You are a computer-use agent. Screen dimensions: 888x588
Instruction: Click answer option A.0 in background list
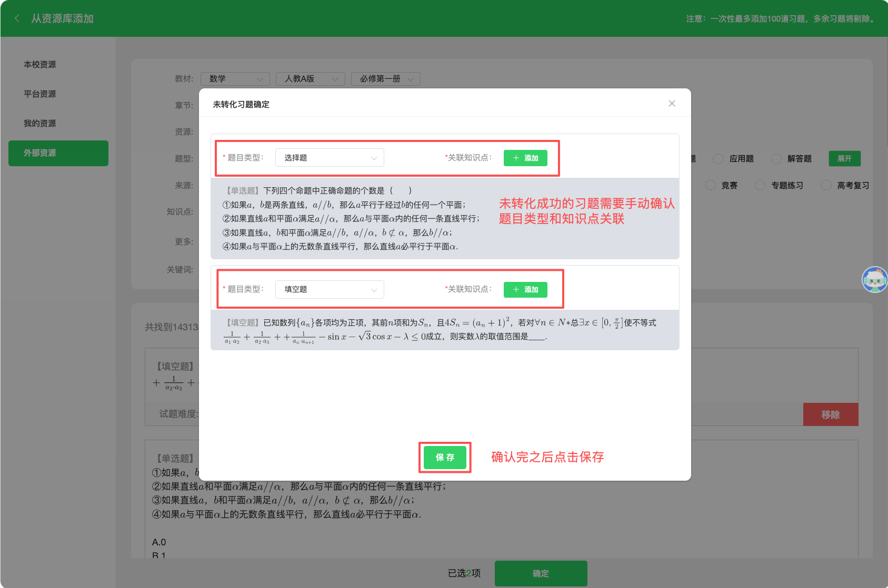[x=159, y=542]
